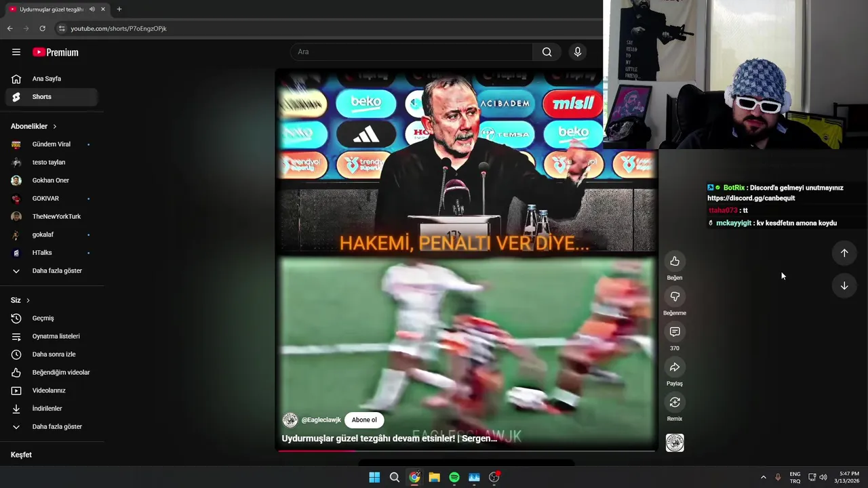Expand Abonelikler section chevron
This screenshot has width=868, height=488.
click(55, 126)
